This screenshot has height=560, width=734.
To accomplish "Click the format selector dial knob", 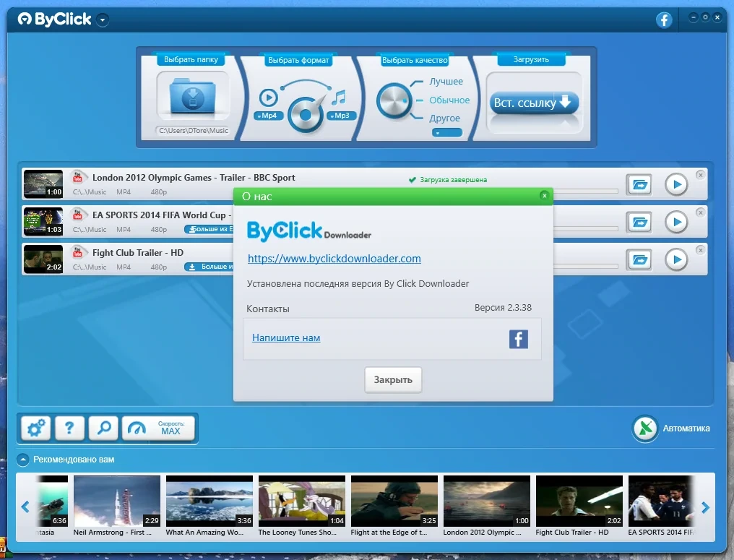I will pos(305,115).
